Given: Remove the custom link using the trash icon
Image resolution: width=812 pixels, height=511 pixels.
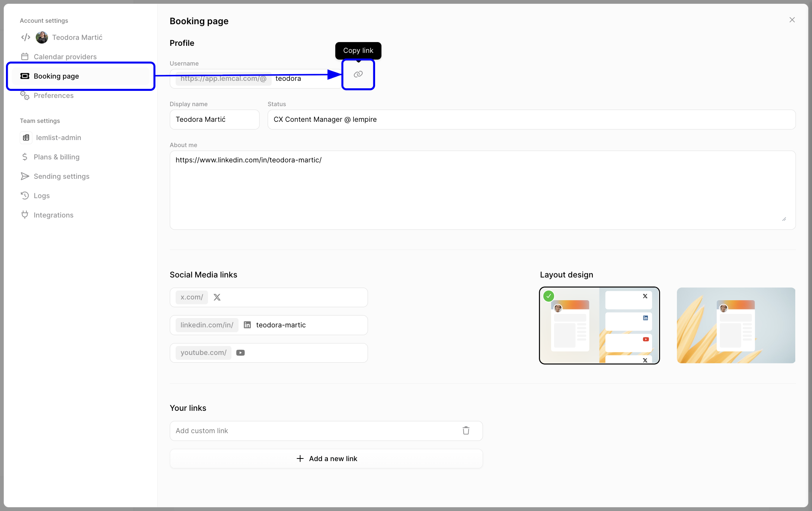Looking at the screenshot, I should [x=466, y=431].
